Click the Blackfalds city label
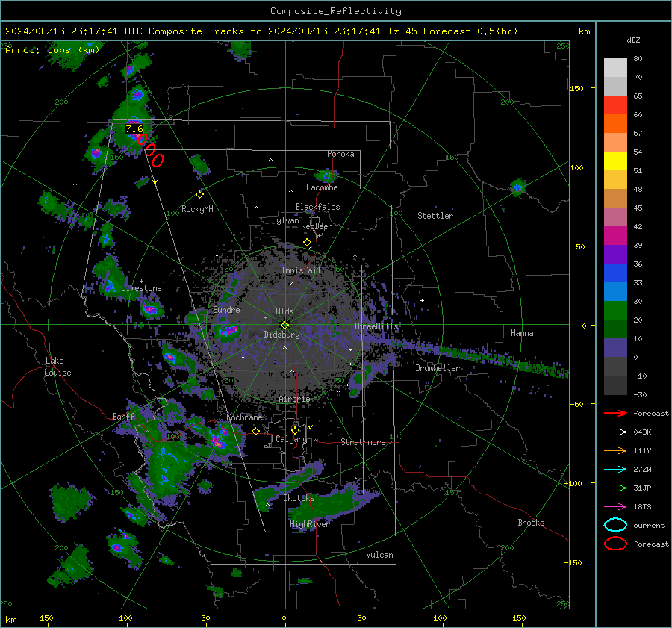Screen dimensions: 672x628 click(317, 207)
